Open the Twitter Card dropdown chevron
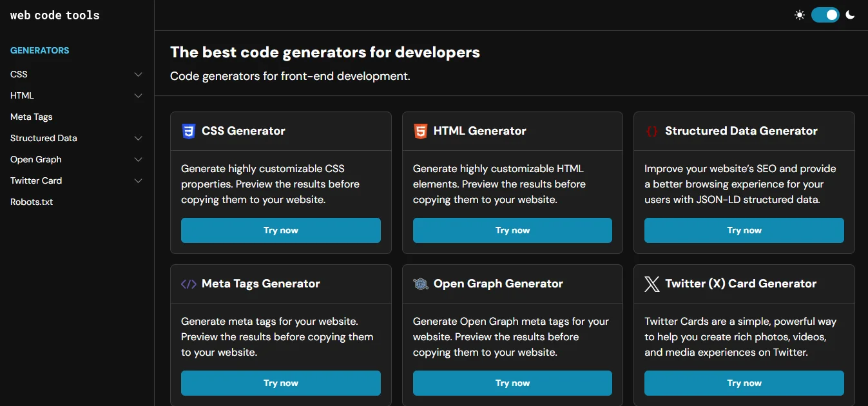The height and width of the screenshot is (406, 868). [138, 180]
